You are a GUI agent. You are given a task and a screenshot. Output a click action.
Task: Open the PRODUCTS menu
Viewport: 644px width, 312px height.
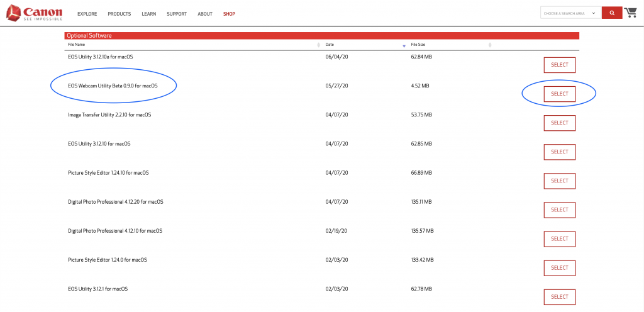119,14
